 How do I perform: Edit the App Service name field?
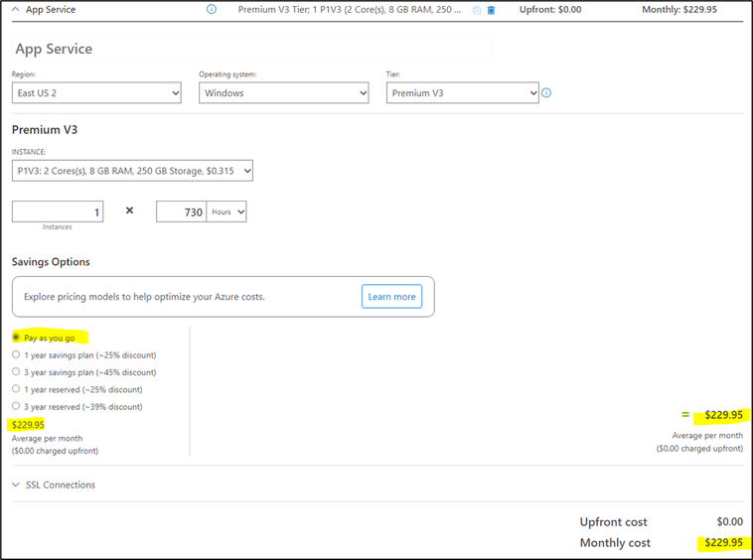tap(252, 48)
